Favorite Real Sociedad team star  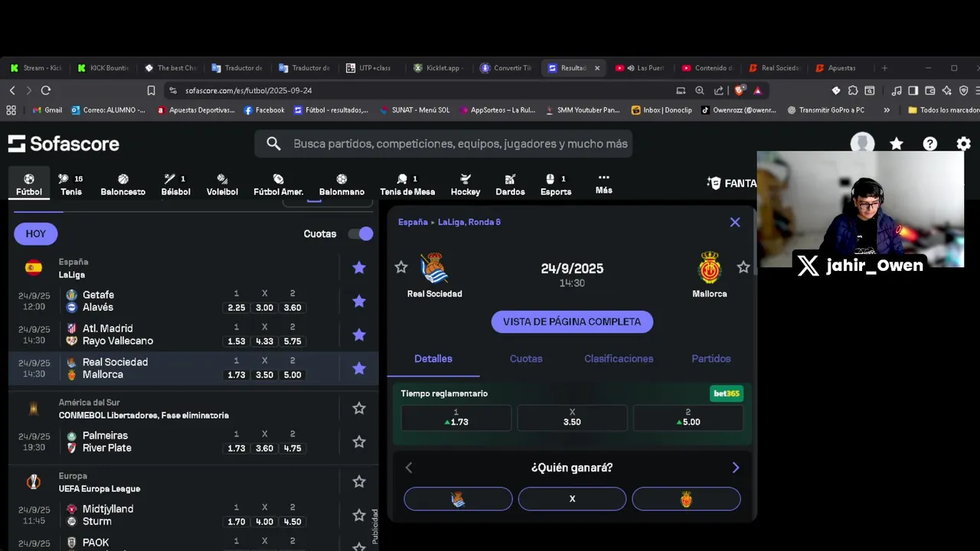pos(401,267)
